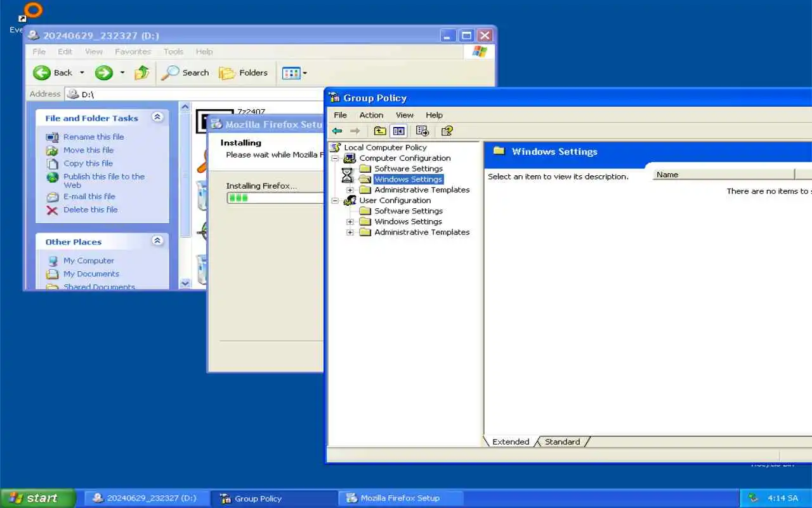This screenshot has width=812, height=508.
Task: Click the My Computer icon in Other Places
Action: [x=52, y=261]
